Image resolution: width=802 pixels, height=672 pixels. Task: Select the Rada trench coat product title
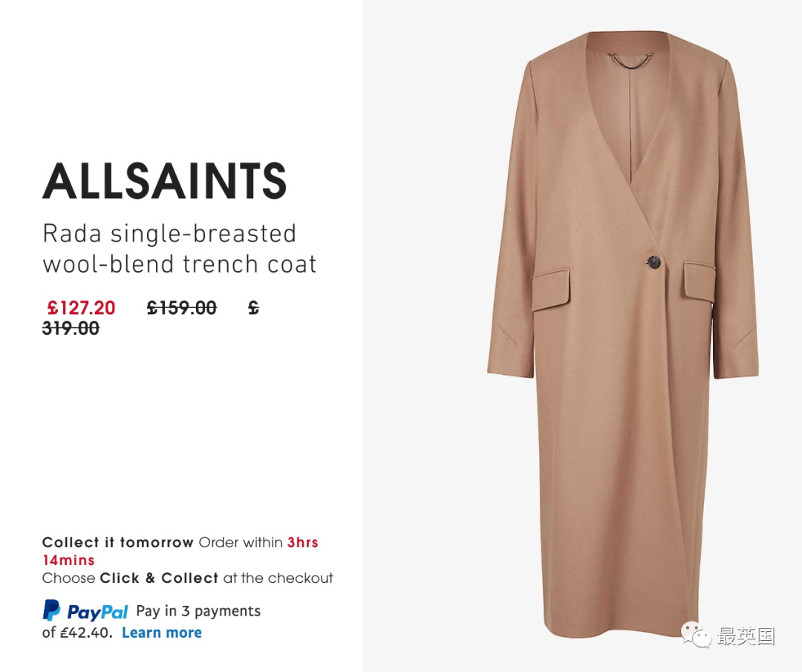pos(180,249)
